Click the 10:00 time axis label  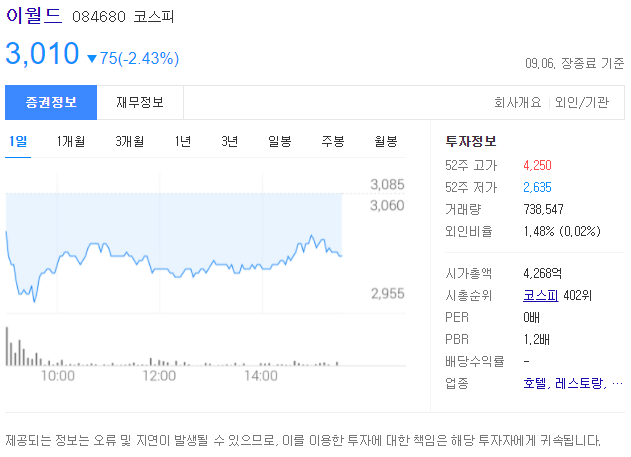pos(58,376)
